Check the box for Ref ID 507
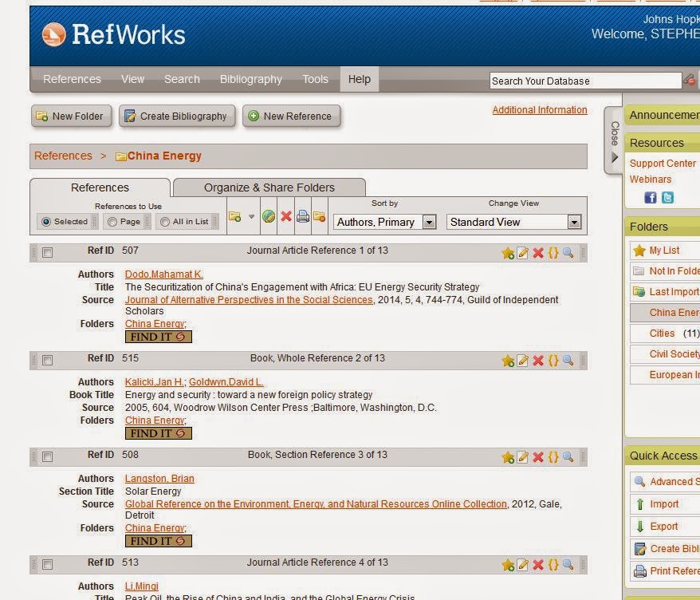 (47, 252)
